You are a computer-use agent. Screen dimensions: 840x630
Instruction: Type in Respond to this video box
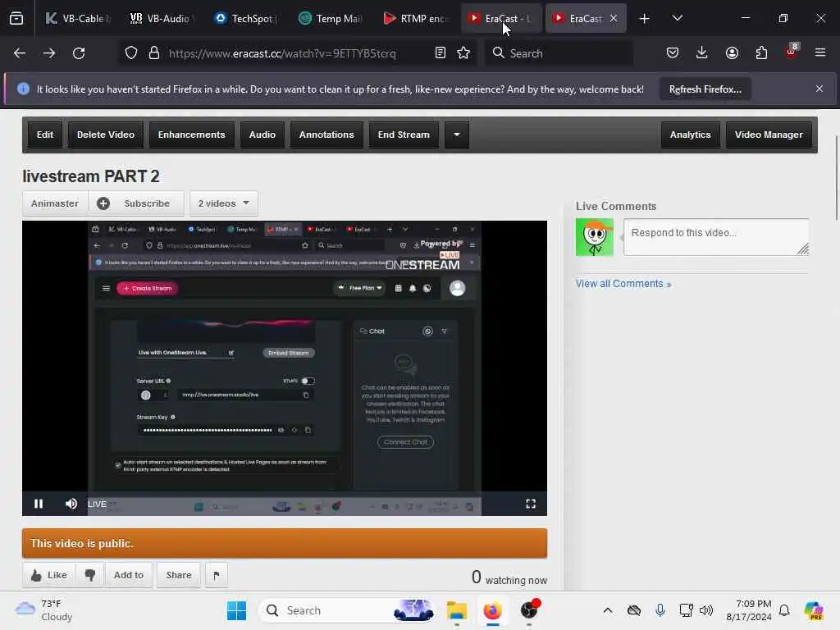(x=716, y=237)
